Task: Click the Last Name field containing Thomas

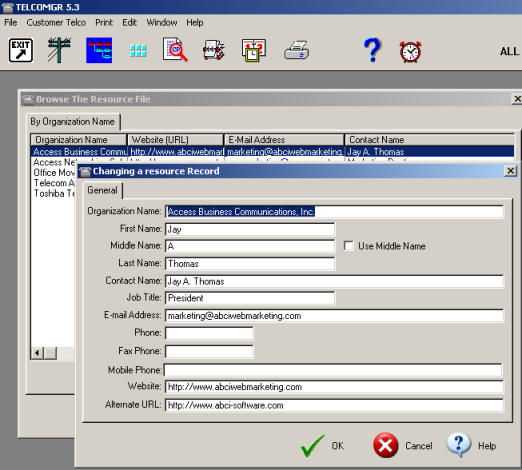Action: coord(250,264)
